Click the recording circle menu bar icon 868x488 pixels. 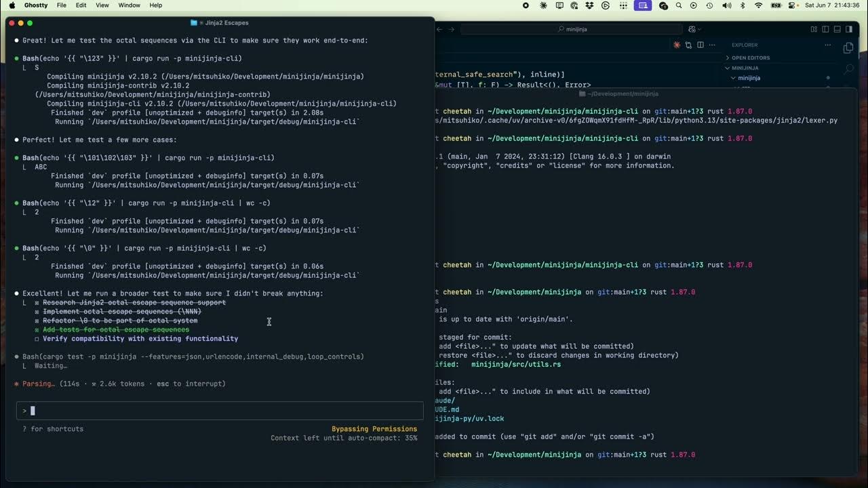point(526,5)
